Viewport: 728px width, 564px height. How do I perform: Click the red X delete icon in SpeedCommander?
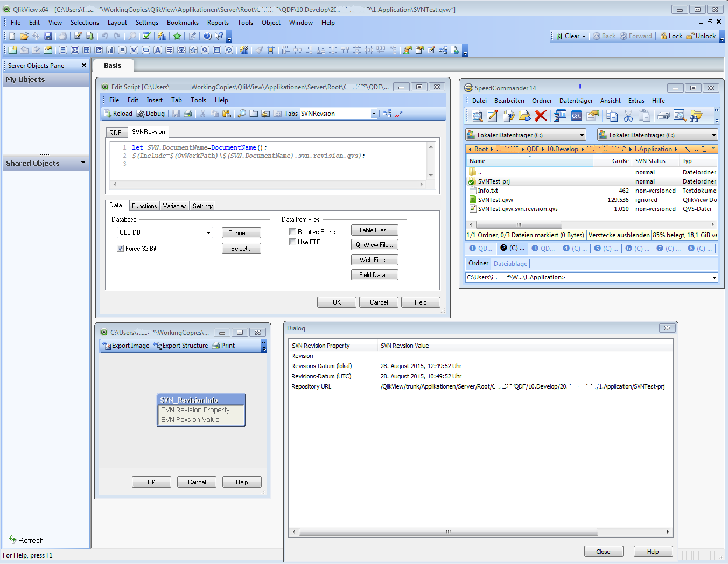coord(541,116)
